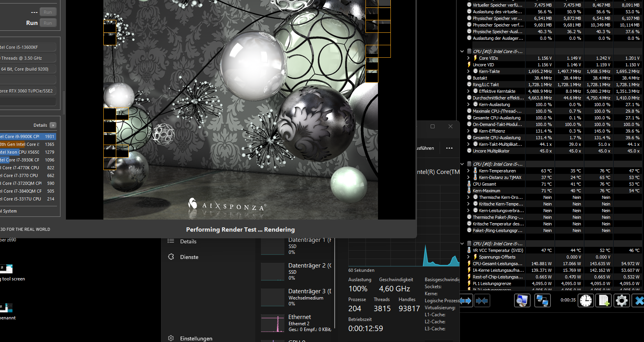Image resolution: width=644 pixels, height=342 pixels.
Task: Click the lightning icon beside PL1 Leistungsgrenze
Action: click(x=469, y=284)
